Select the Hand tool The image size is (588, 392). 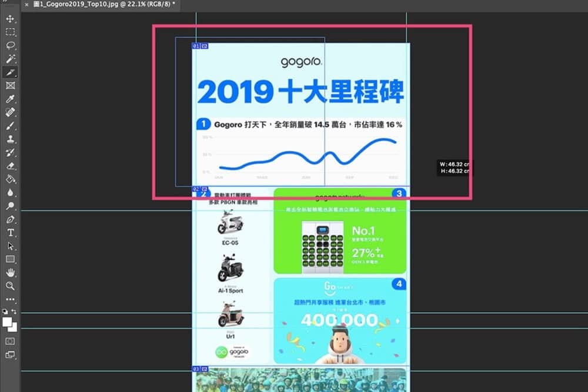(10, 273)
